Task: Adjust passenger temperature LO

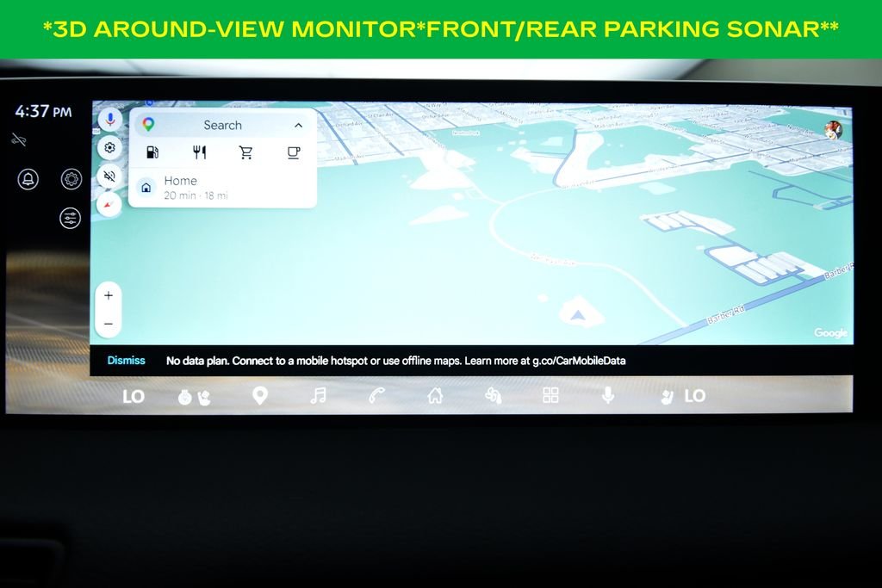Action: click(695, 396)
